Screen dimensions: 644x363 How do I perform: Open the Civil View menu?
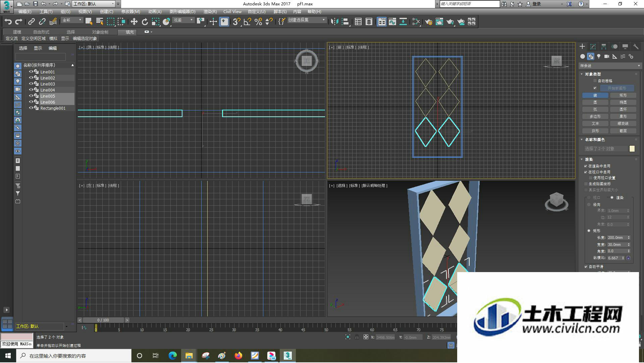[x=232, y=12]
